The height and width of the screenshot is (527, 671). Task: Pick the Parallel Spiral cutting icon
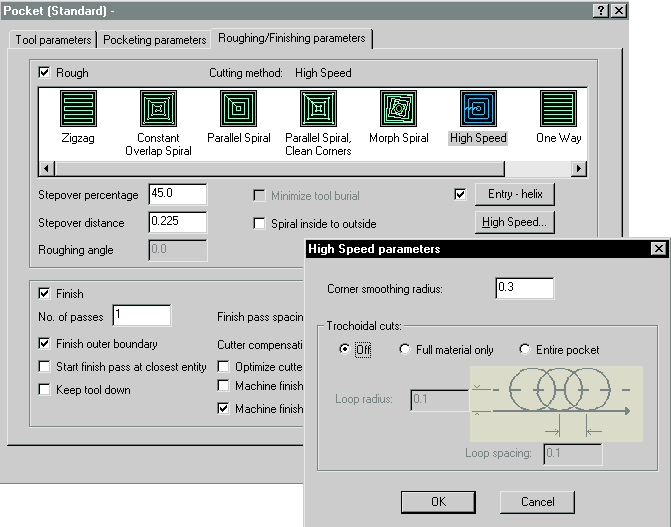(x=238, y=108)
